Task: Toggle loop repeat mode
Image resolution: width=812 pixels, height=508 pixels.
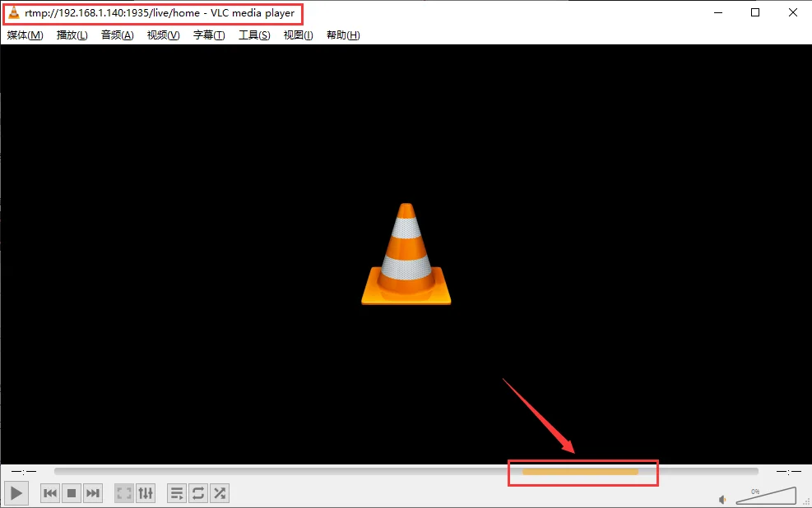Action: coord(197,493)
